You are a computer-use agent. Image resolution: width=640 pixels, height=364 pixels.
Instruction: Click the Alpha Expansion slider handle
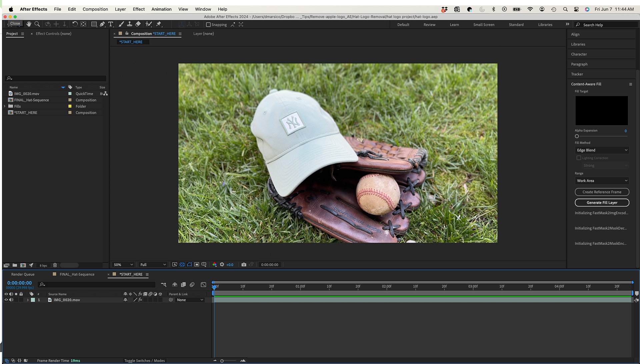pos(577,136)
